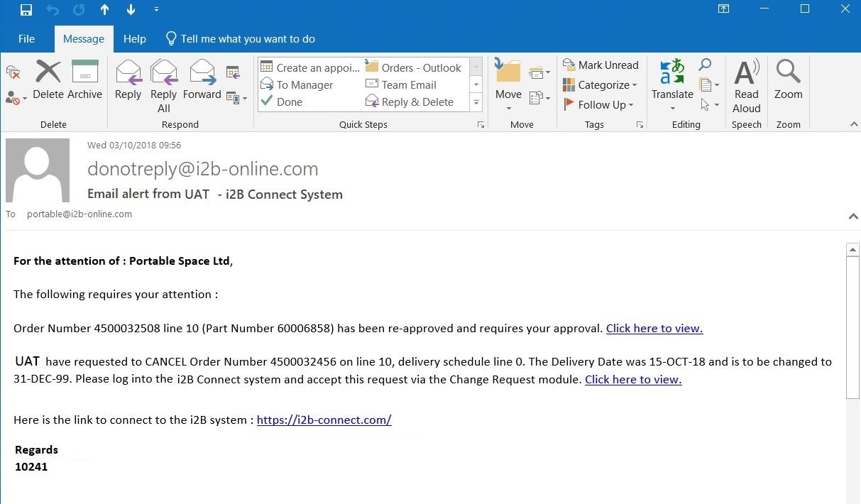861x504 pixels.
Task: Open the Categorize dropdown
Action: tap(600, 84)
